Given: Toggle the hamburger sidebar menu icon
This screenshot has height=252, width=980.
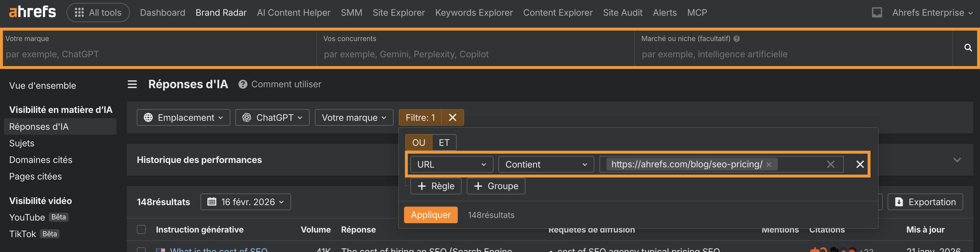Looking at the screenshot, I should [132, 84].
